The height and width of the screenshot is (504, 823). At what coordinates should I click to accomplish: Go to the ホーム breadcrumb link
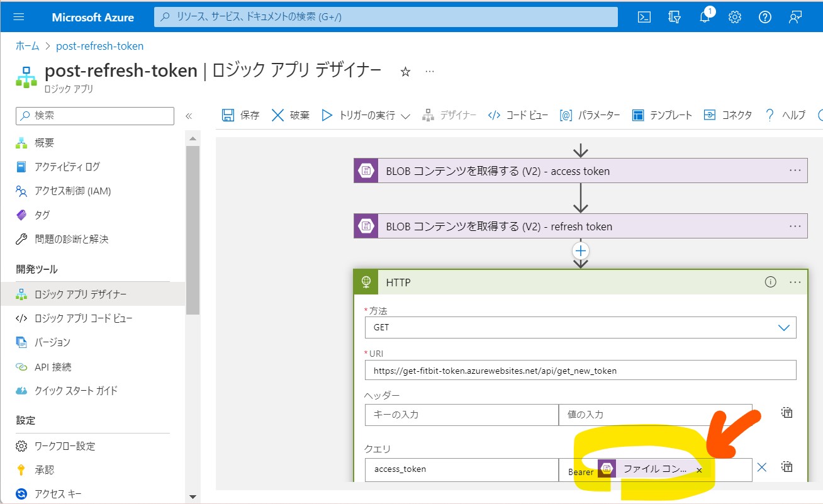pos(27,46)
